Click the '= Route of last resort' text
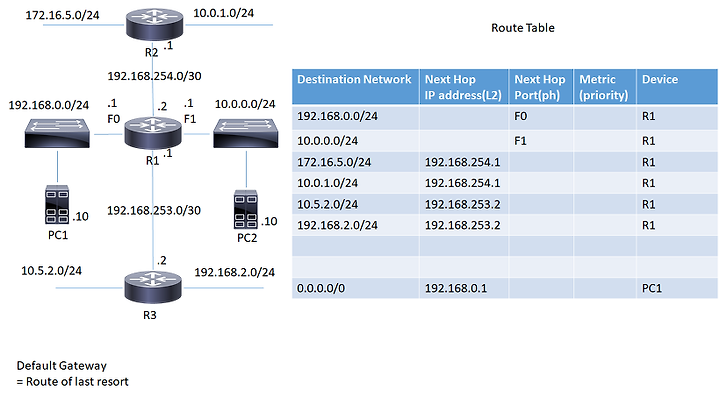 73,382
